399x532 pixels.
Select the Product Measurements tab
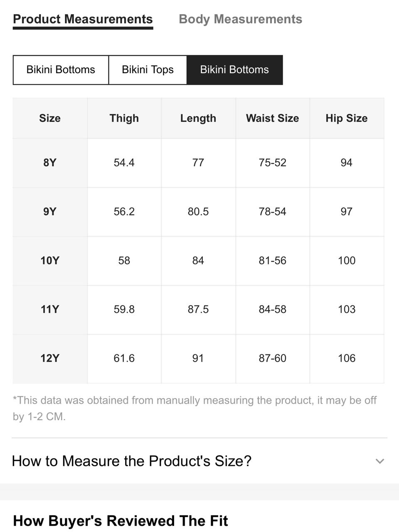(83, 20)
